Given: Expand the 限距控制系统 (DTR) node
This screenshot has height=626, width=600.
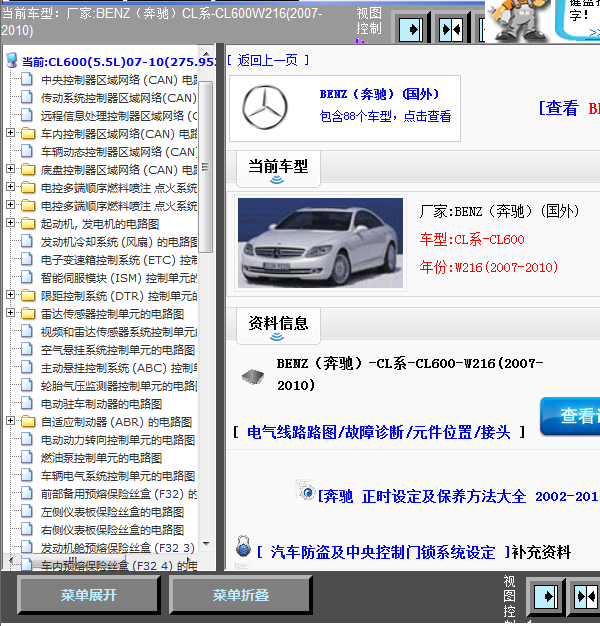Looking at the screenshot, I should point(11,295).
